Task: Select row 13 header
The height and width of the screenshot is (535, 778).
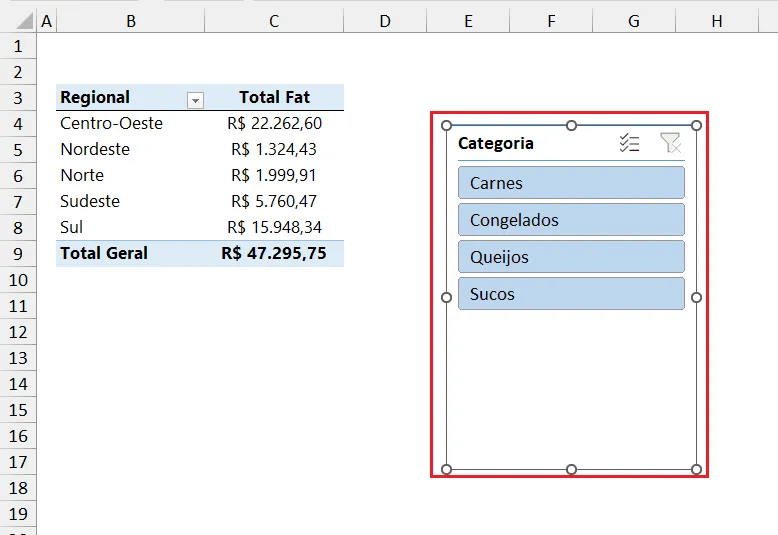Action: click(18, 358)
